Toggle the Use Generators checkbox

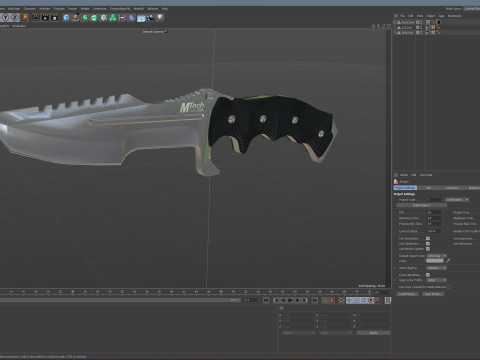(x=428, y=244)
